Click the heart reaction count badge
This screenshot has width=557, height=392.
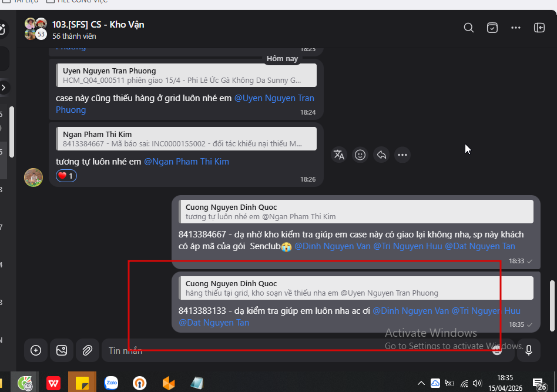pyautogui.click(x=66, y=176)
